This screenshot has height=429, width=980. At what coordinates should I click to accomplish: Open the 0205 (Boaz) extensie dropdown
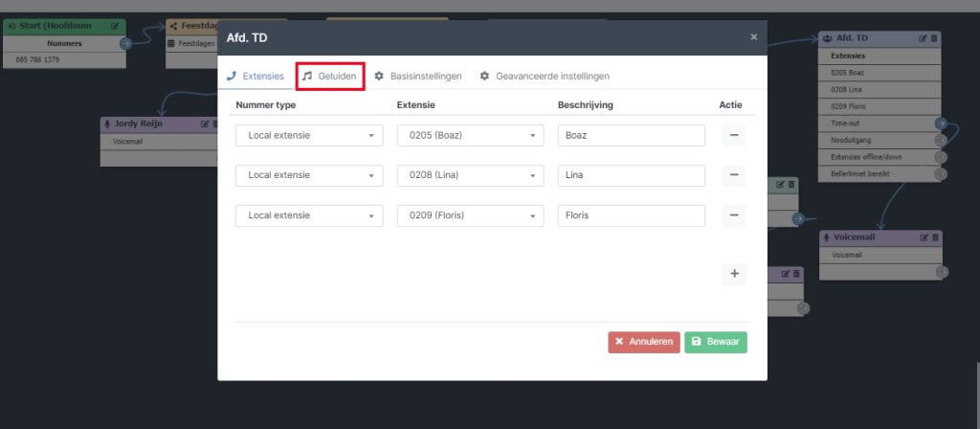[470, 135]
